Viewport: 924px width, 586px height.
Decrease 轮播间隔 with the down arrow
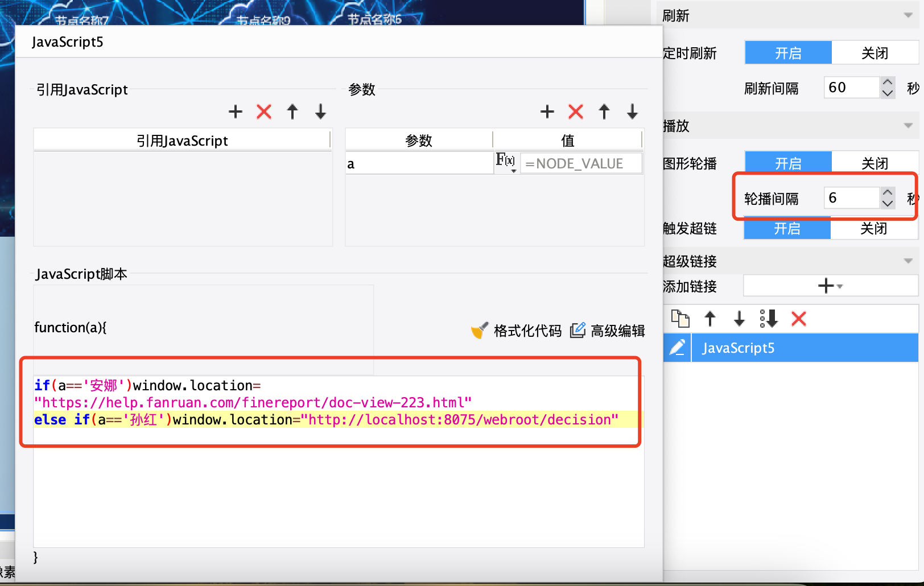(x=888, y=203)
